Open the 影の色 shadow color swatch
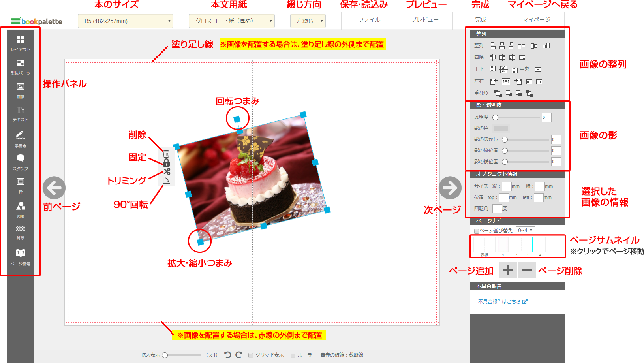The height and width of the screenshot is (363, 644). click(501, 128)
